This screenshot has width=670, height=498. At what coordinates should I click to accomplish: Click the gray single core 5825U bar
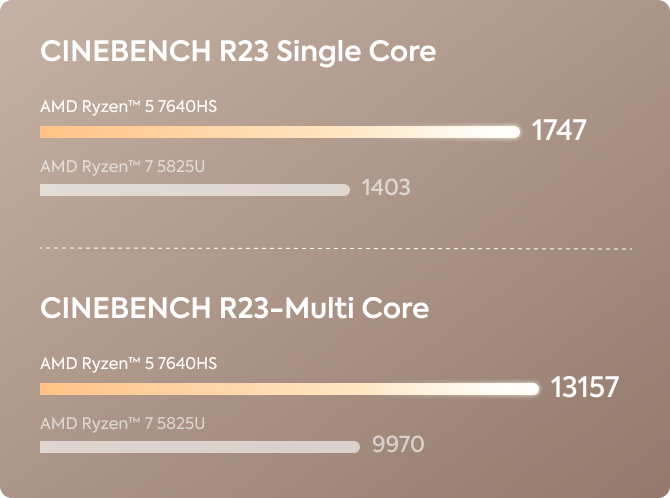click(x=195, y=190)
